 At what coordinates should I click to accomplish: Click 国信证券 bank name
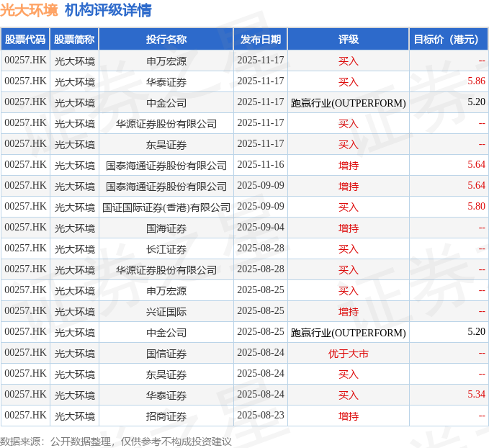166,354
